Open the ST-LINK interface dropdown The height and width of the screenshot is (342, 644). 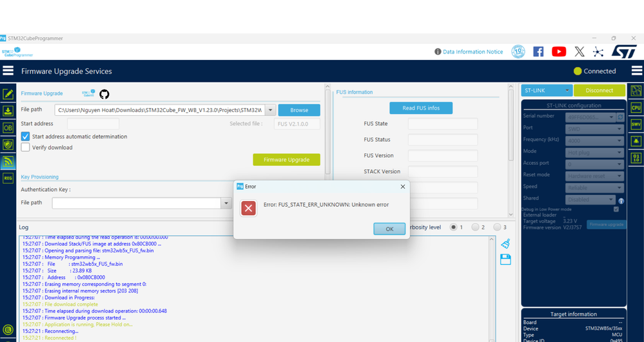click(x=547, y=90)
